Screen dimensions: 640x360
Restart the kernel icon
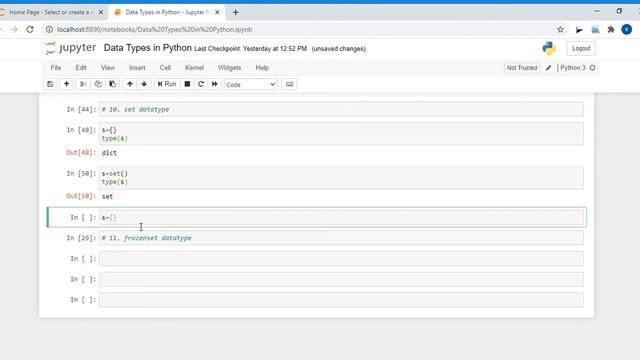(201, 84)
